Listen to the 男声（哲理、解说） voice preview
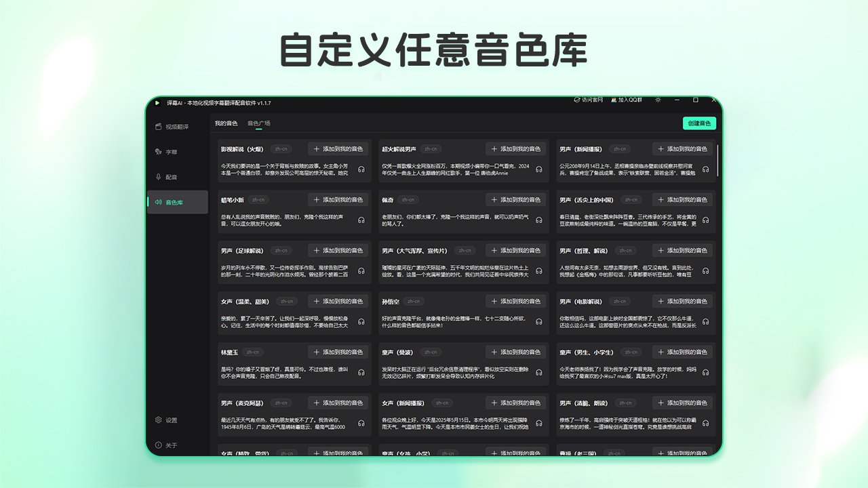 pyautogui.click(x=706, y=271)
